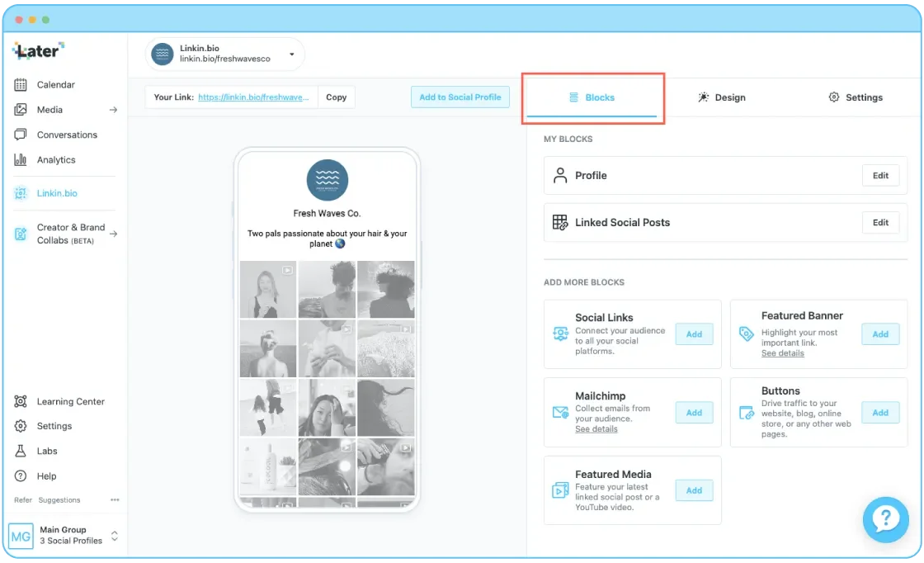Open Labs from the sidebar
The image size is (924, 563).
pyautogui.click(x=47, y=451)
